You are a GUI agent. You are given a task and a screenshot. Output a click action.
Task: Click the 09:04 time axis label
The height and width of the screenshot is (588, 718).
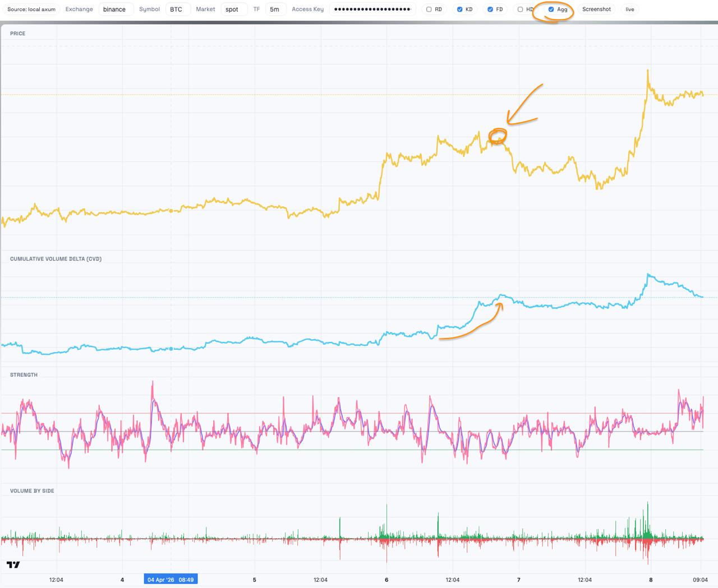[700, 580]
